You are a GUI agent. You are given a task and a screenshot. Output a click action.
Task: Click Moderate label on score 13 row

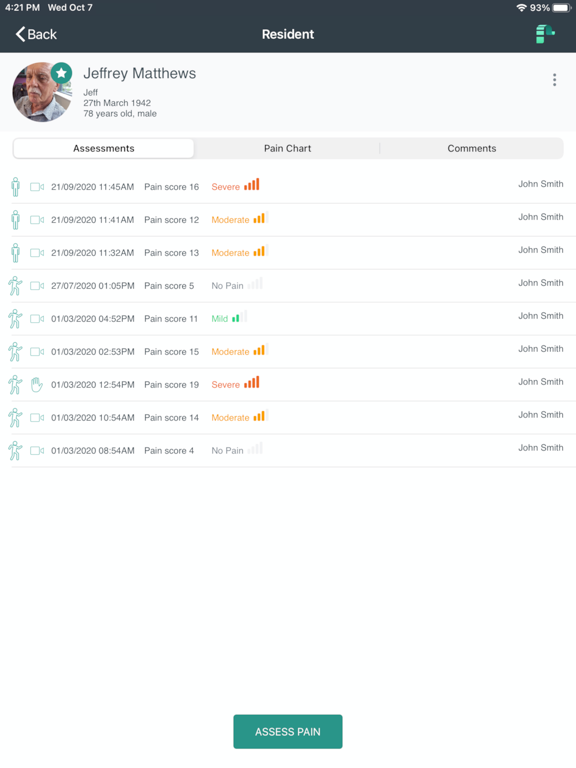[230, 252]
